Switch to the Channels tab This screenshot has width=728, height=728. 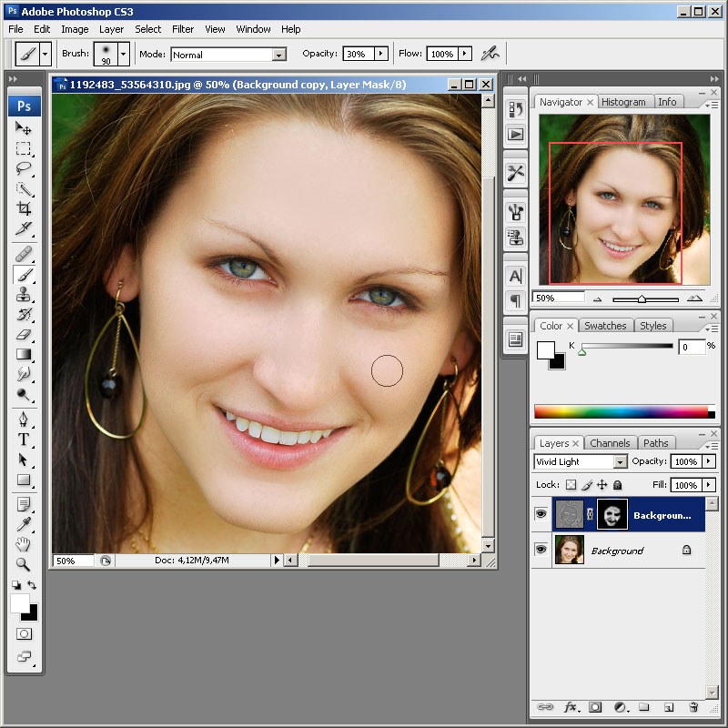[x=610, y=443]
